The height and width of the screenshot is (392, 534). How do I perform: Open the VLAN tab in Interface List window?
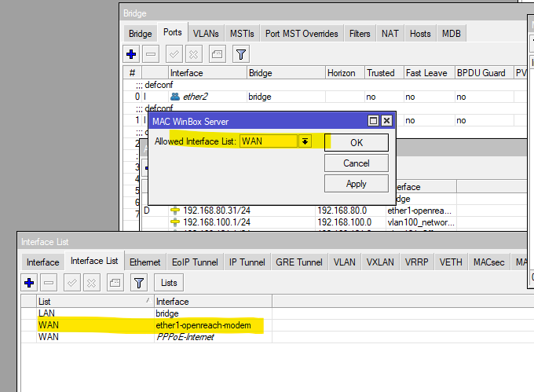click(344, 262)
